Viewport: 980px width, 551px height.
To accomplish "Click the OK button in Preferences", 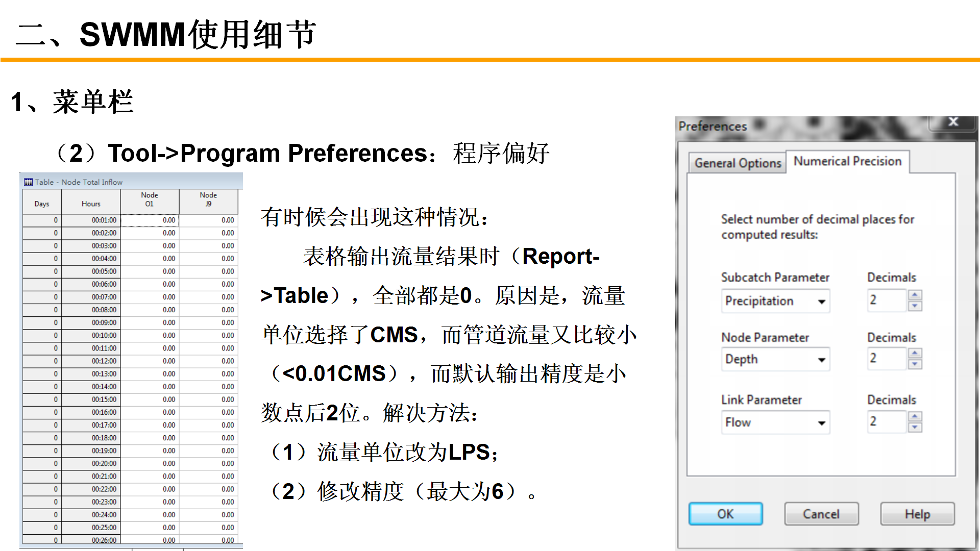I will 725,514.
